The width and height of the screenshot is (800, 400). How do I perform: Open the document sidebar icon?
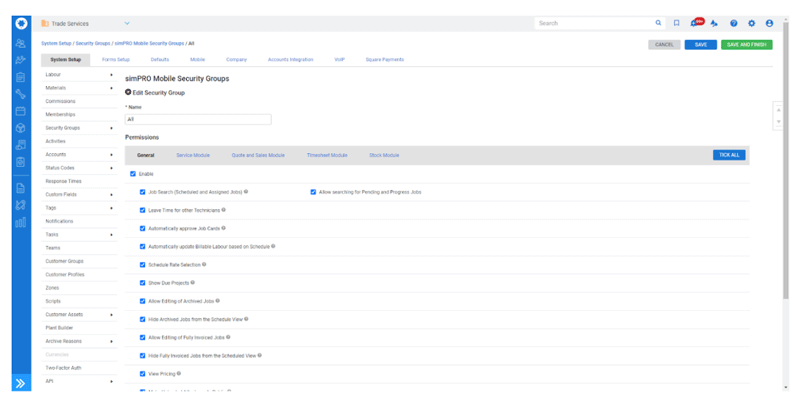[x=21, y=188]
